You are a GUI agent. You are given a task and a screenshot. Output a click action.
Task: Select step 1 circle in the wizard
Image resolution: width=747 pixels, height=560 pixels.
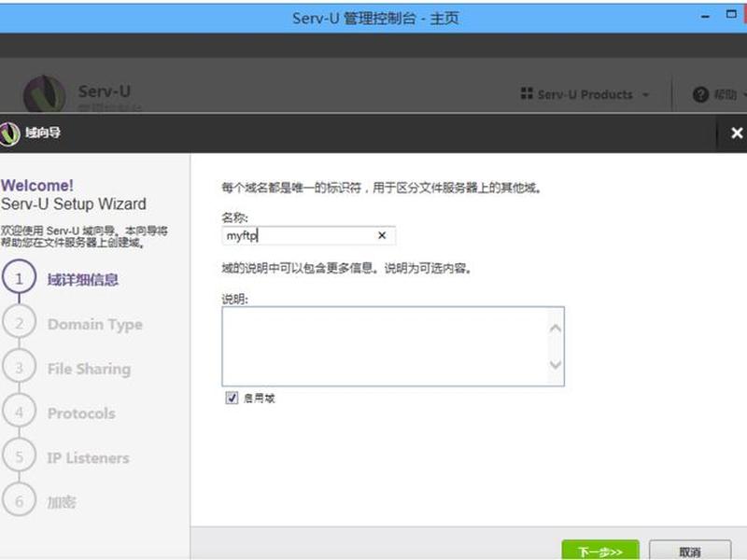(x=19, y=278)
